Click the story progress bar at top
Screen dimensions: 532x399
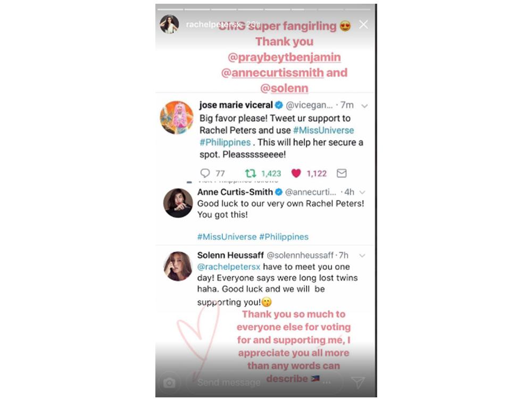[264, 9]
